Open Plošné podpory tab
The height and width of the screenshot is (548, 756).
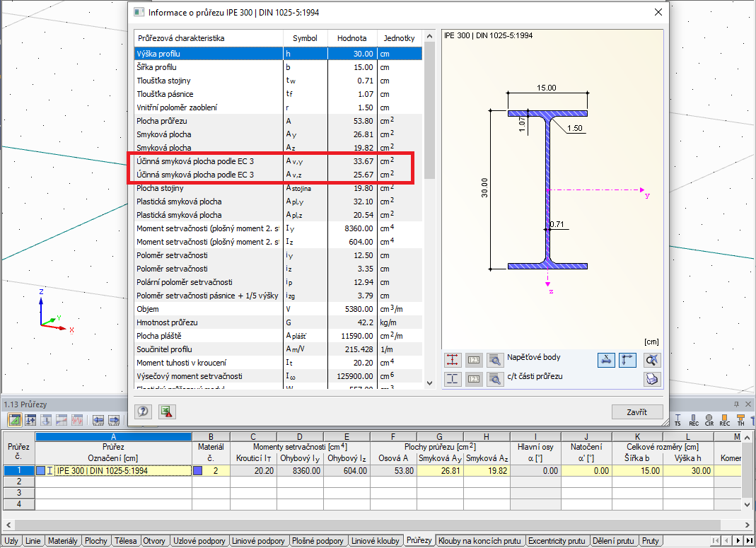tap(318, 541)
